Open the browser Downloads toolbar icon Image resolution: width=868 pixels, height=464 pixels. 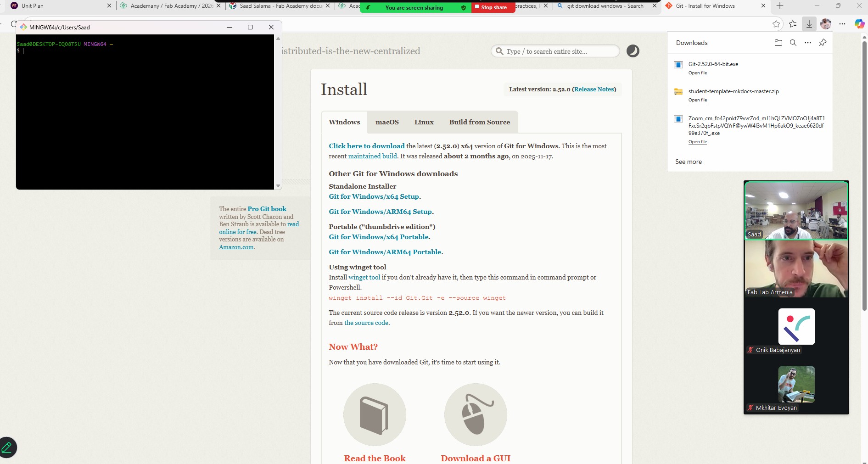(x=809, y=24)
